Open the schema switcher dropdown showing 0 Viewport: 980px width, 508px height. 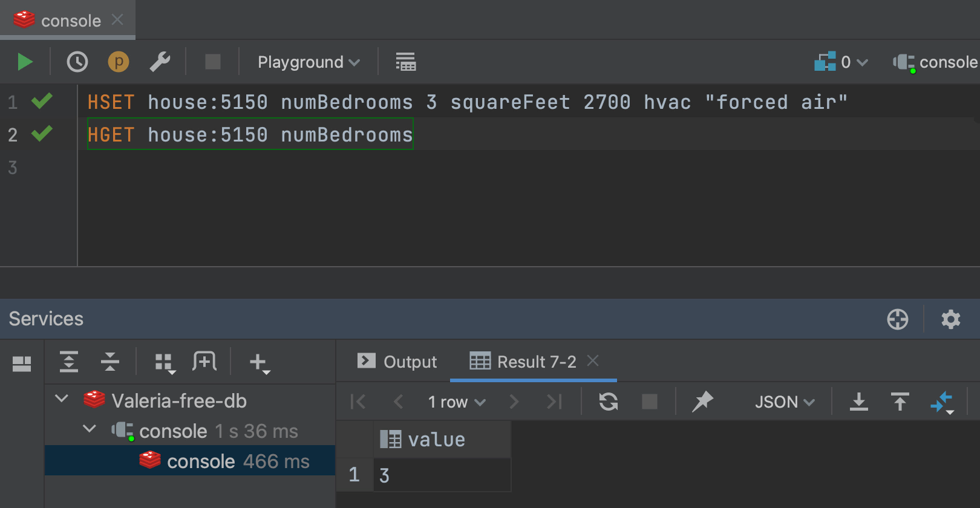[x=841, y=62]
